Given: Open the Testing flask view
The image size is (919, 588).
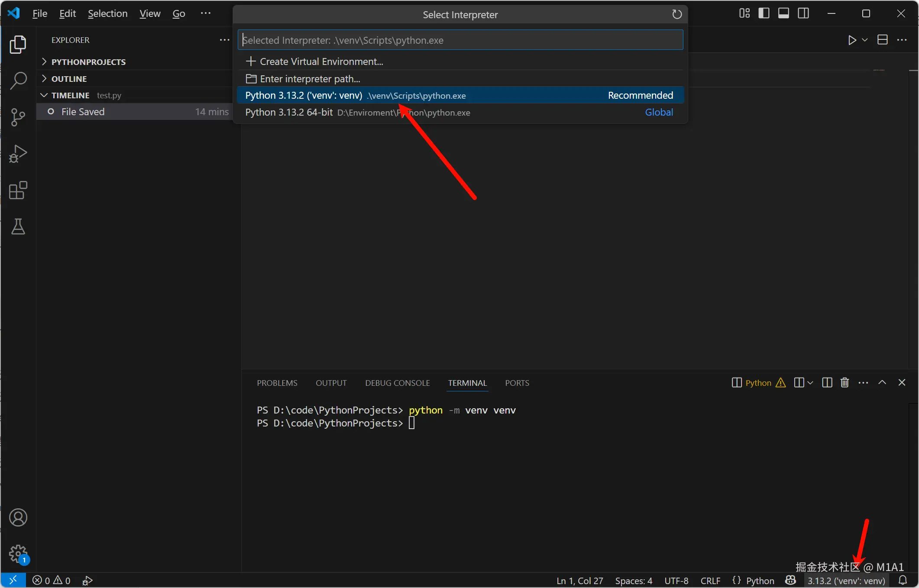Looking at the screenshot, I should pos(18,226).
